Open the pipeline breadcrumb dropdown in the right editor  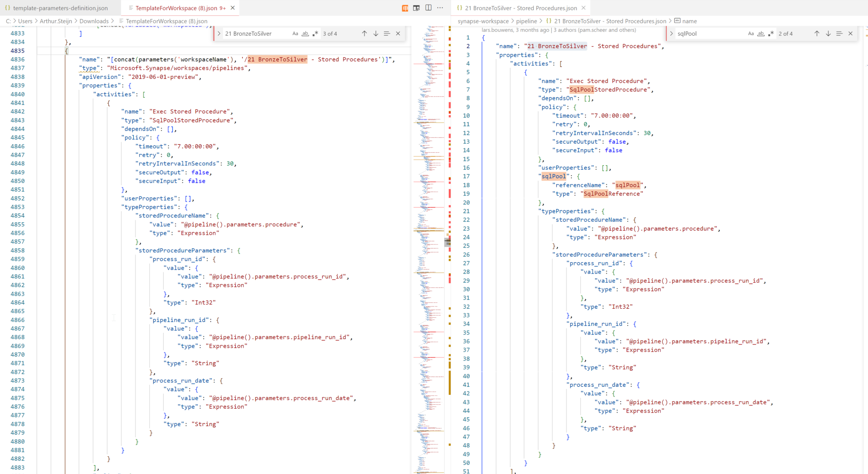pos(526,21)
